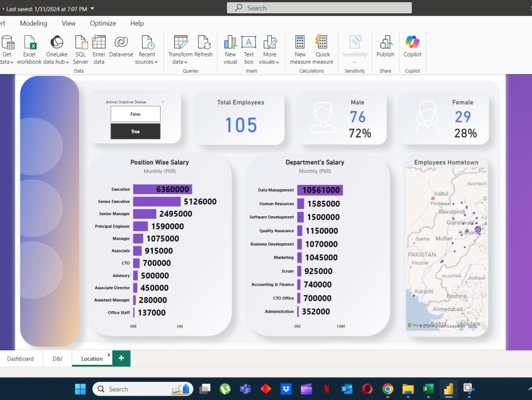Click the Refresh icon to update data
The height and width of the screenshot is (400, 532).
[204, 48]
